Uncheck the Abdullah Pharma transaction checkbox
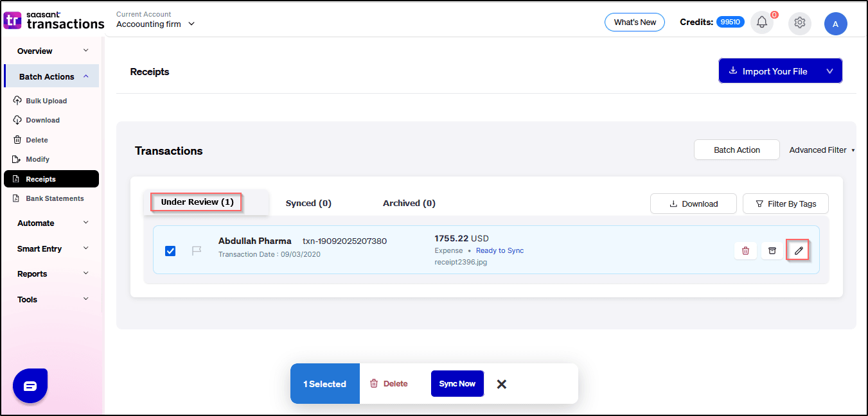The width and height of the screenshot is (868, 416). (170, 250)
